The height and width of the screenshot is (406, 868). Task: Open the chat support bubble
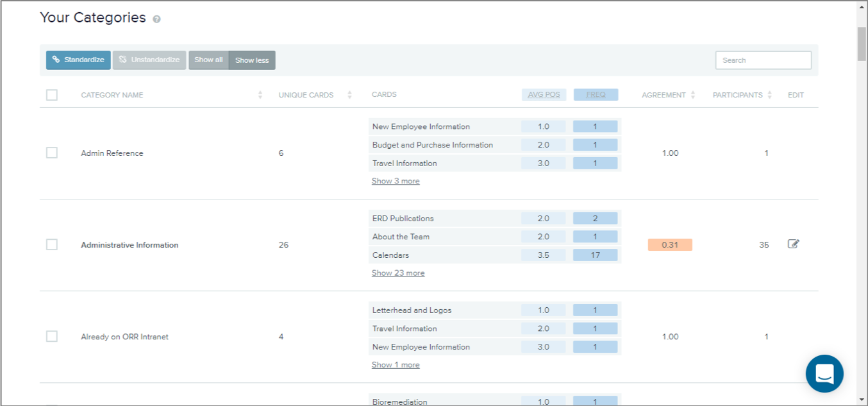(824, 373)
